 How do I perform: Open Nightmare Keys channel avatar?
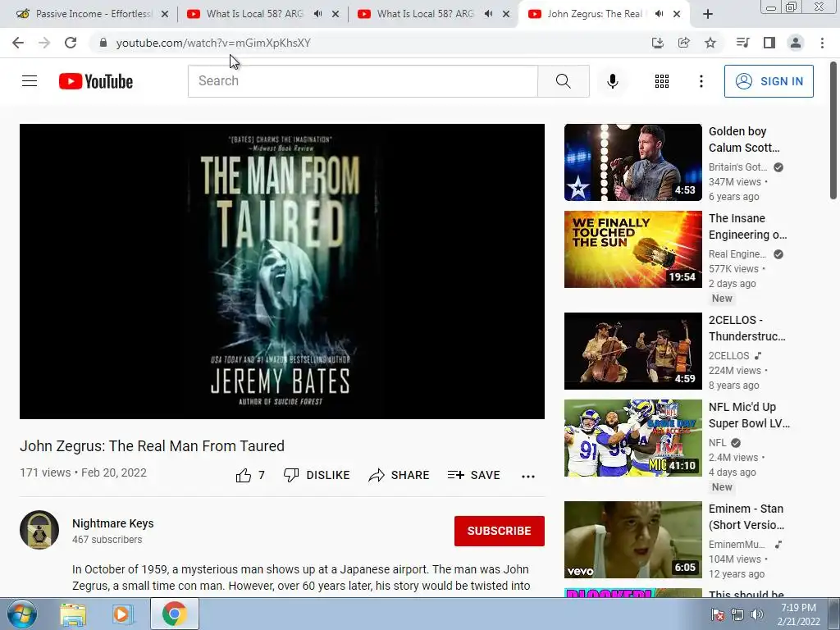click(39, 530)
